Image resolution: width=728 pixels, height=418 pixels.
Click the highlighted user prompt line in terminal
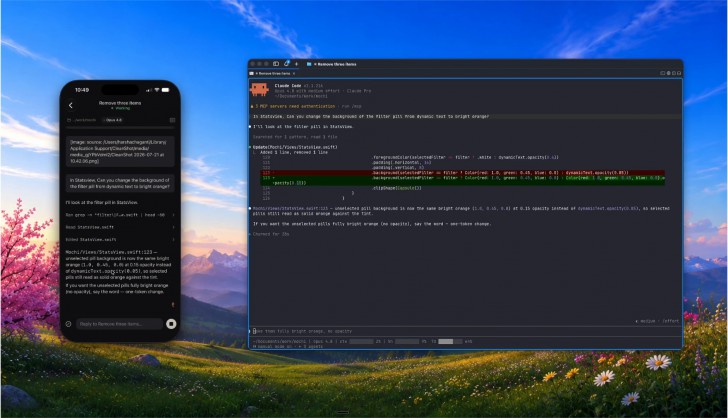(x=466, y=117)
